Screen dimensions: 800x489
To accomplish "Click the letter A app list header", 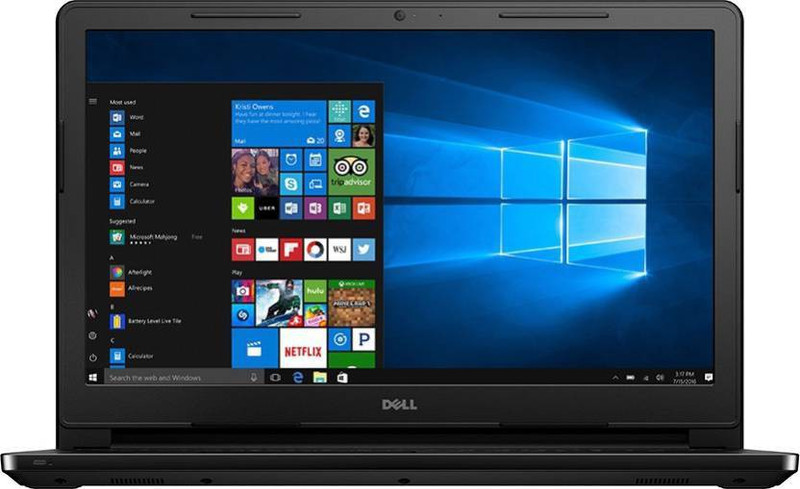I will 112,256.
